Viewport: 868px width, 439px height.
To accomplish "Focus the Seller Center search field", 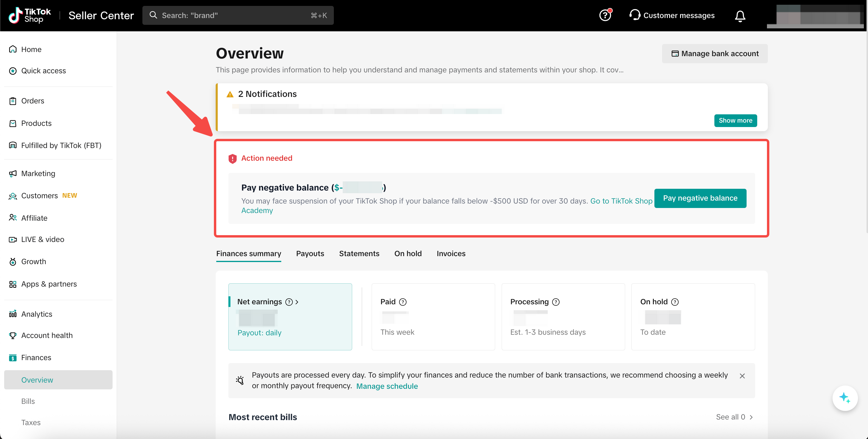I will coord(238,15).
